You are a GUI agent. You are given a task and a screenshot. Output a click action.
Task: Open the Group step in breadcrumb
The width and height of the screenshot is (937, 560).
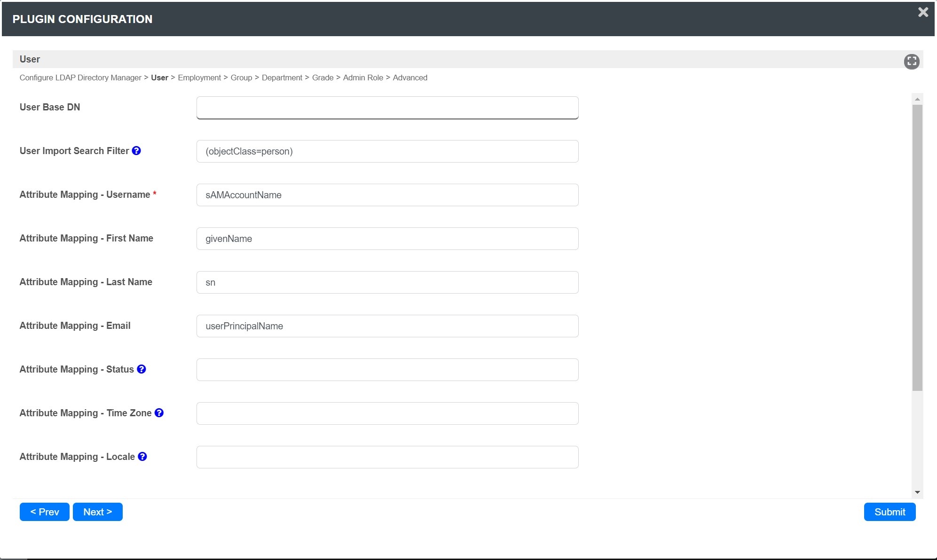click(x=241, y=78)
